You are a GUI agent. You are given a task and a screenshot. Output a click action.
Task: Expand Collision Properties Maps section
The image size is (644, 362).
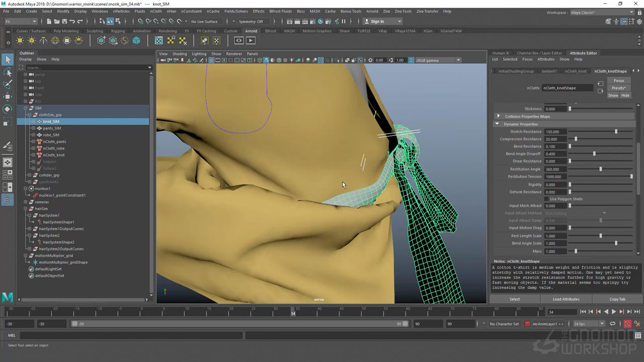498,116
